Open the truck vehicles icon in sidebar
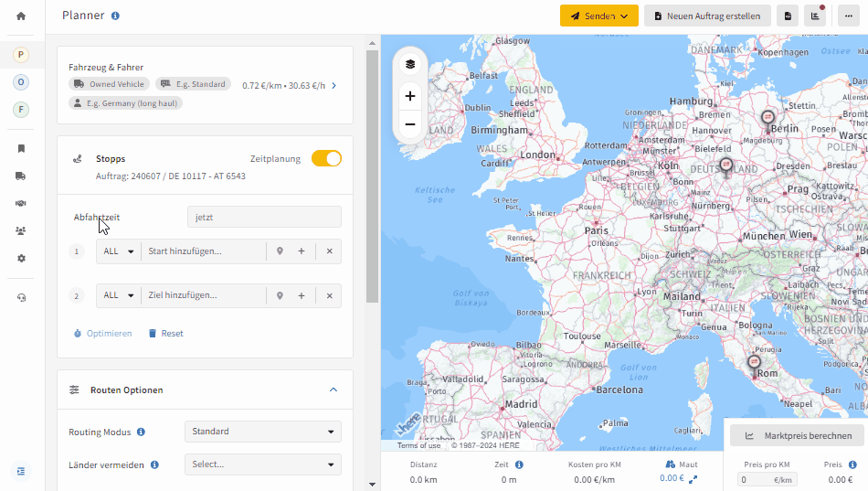The height and width of the screenshot is (491, 868). (x=21, y=176)
